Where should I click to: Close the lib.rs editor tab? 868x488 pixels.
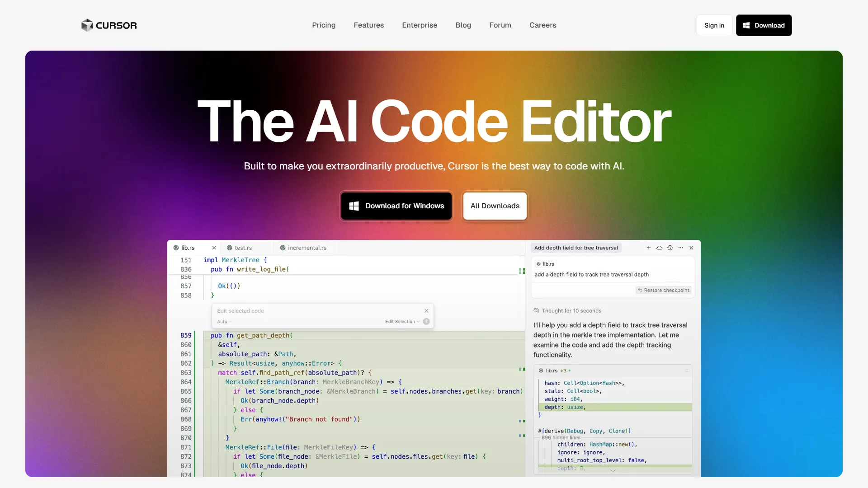pyautogui.click(x=214, y=248)
